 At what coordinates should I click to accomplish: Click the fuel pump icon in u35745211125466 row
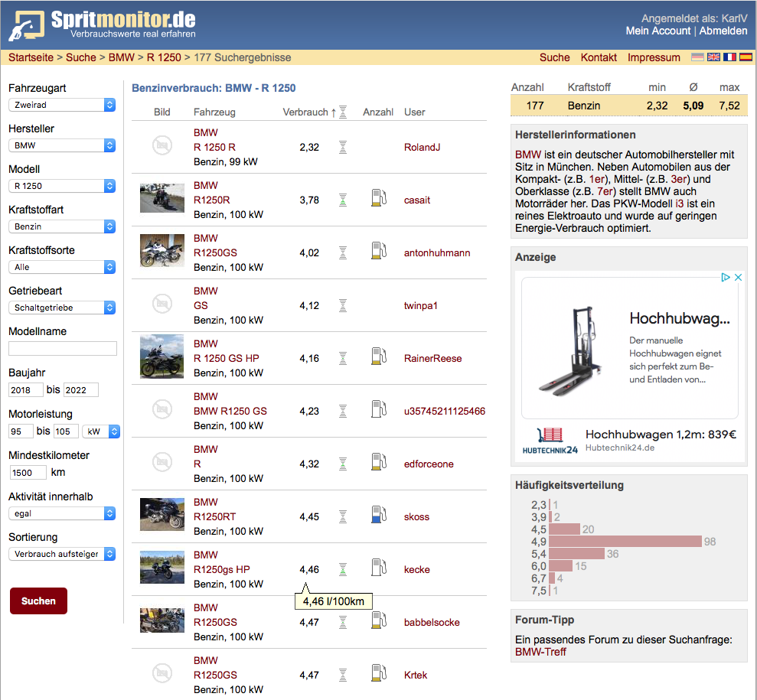(x=379, y=409)
